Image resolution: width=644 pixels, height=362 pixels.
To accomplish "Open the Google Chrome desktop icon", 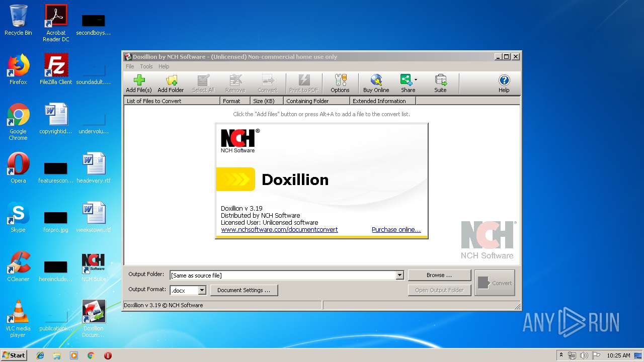I will [18, 122].
